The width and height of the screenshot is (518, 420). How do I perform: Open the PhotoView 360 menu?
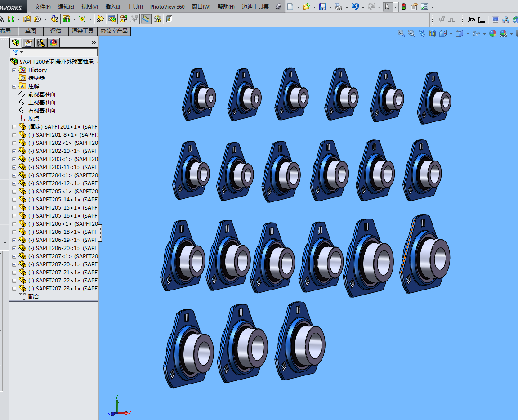167,7
